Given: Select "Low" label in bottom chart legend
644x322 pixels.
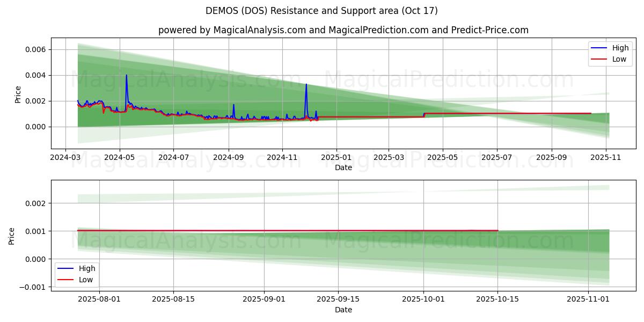Looking at the screenshot, I should [x=86, y=280].
